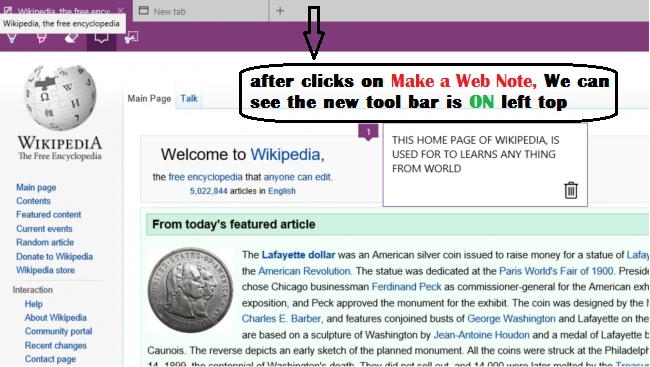650x367 pixels.
Task: Click Donate to Wikipedia link
Action: tap(54, 257)
